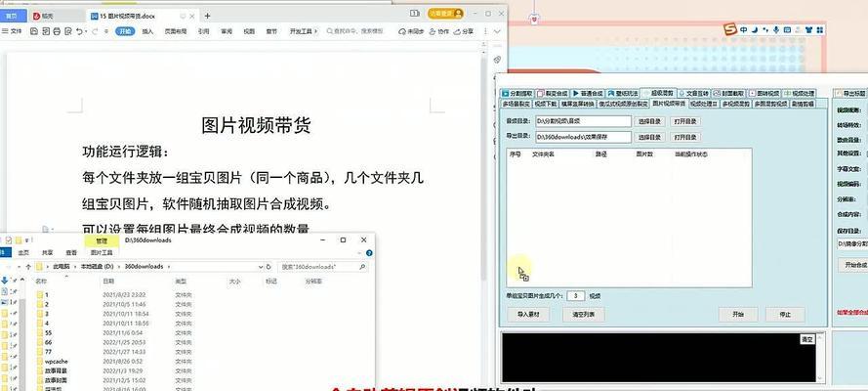Open the WPS 插入 ribbon tab

(147, 31)
